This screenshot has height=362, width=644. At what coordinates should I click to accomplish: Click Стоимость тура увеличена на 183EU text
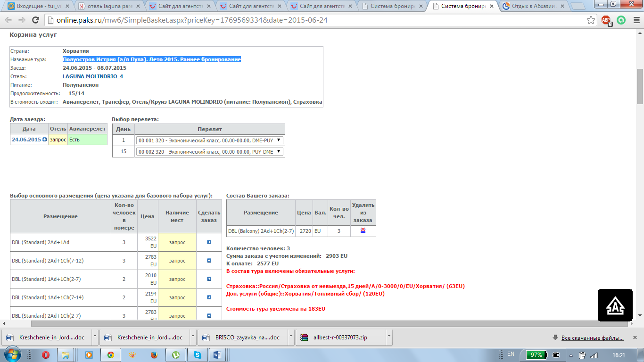tap(276, 309)
